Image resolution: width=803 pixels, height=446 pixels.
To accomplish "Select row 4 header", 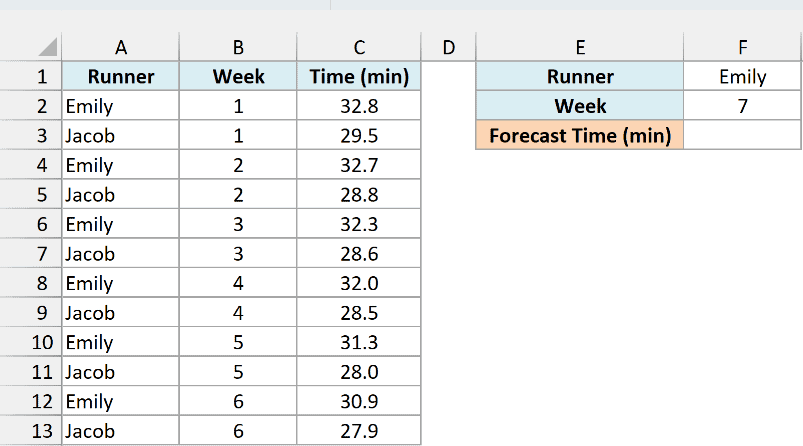I will point(31,165).
